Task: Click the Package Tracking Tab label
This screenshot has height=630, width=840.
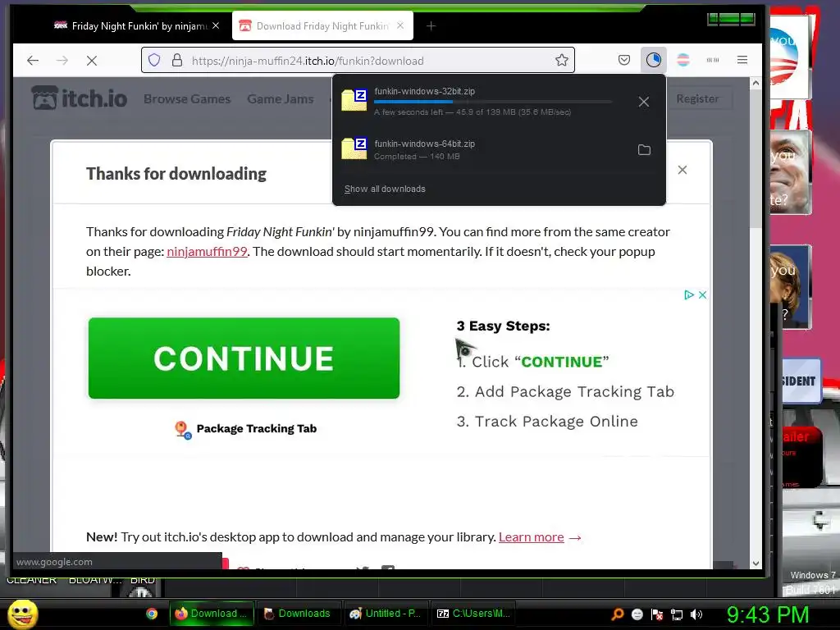Action: pyautogui.click(x=257, y=428)
